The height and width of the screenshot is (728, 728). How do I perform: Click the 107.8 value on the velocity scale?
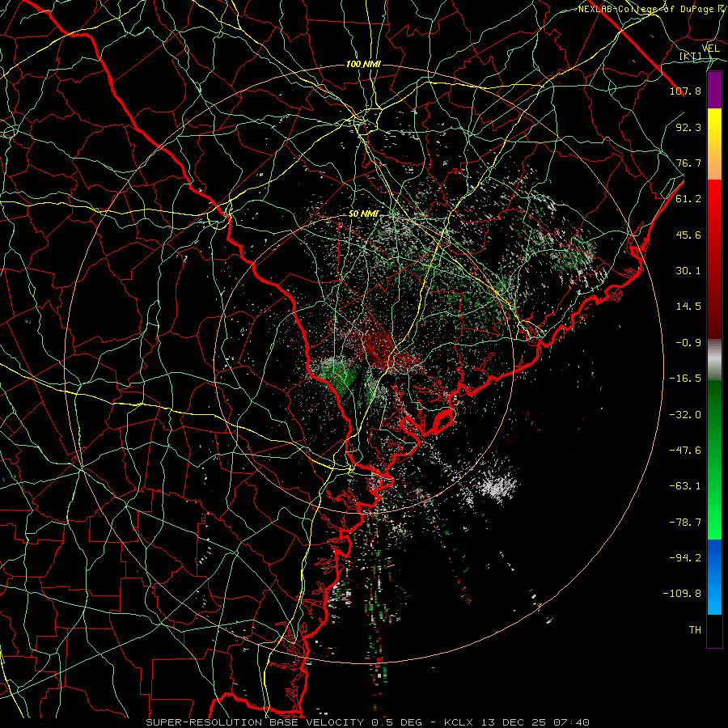tap(685, 91)
